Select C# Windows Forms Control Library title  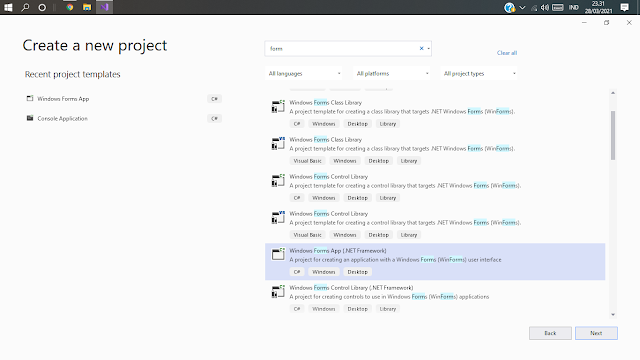point(329,177)
